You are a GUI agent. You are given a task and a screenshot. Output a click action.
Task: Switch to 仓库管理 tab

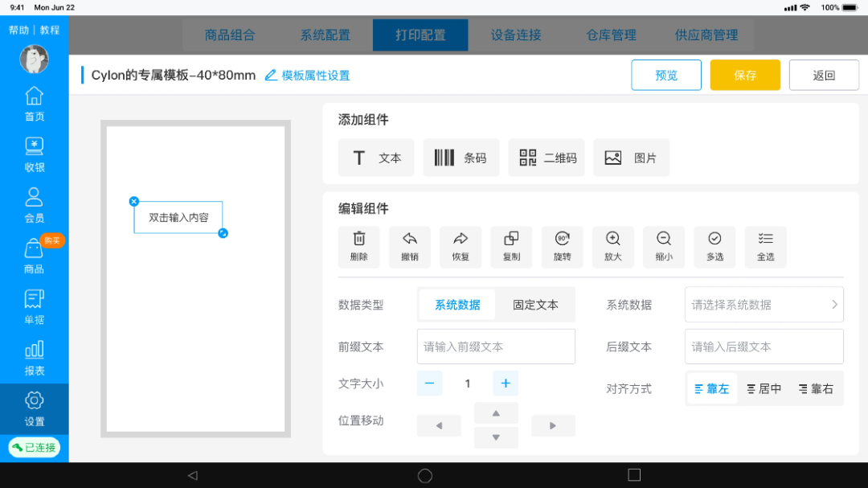(611, 35)
